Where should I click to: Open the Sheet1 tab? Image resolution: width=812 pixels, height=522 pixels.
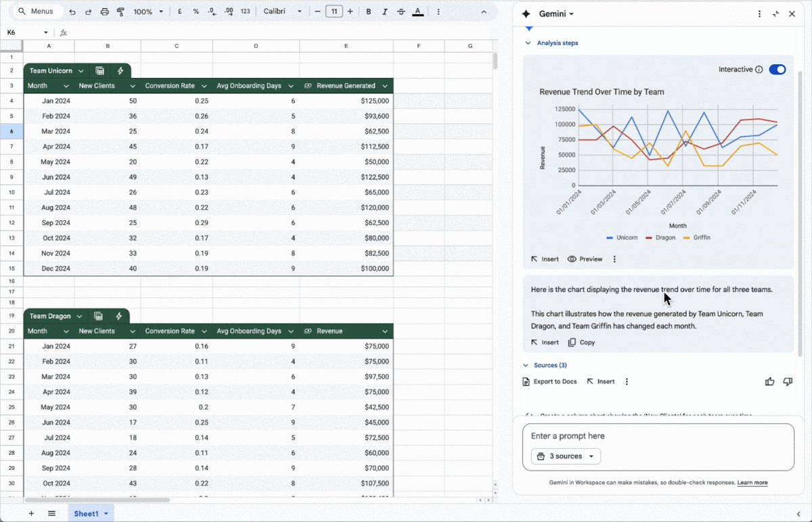(91, 513)
